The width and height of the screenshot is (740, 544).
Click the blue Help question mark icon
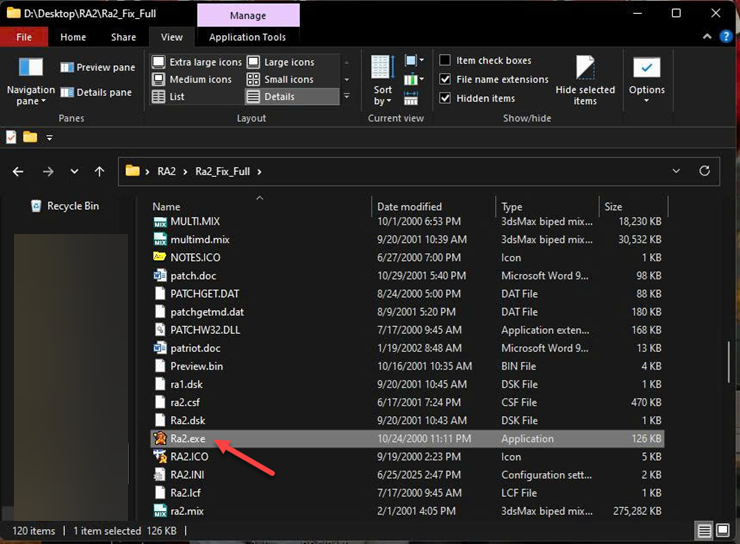[725, 36]
